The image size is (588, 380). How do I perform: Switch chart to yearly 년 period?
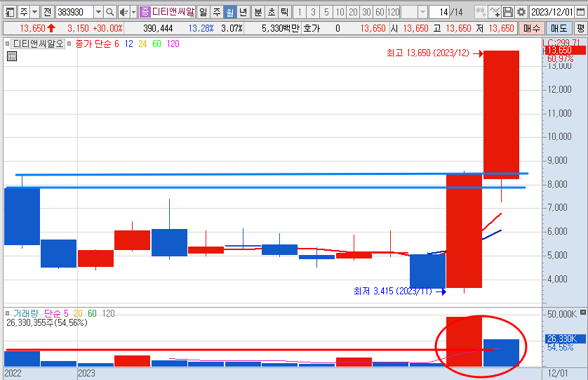243,13
